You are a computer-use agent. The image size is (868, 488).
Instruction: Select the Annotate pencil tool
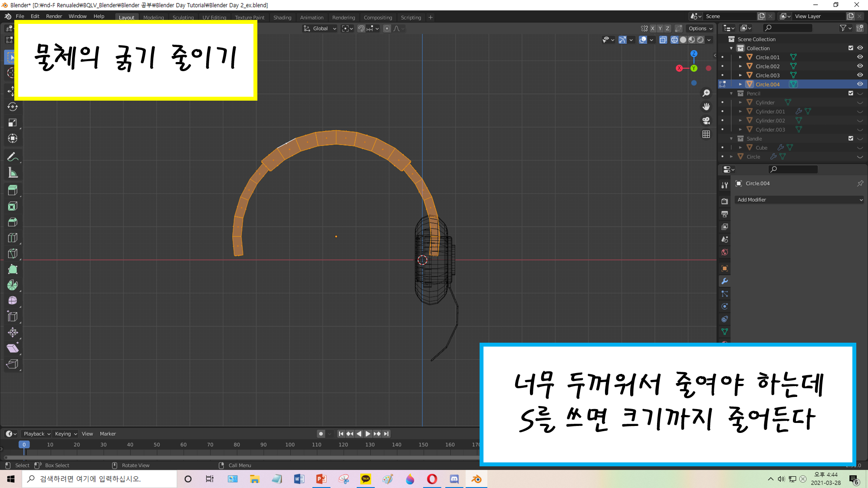13,157
